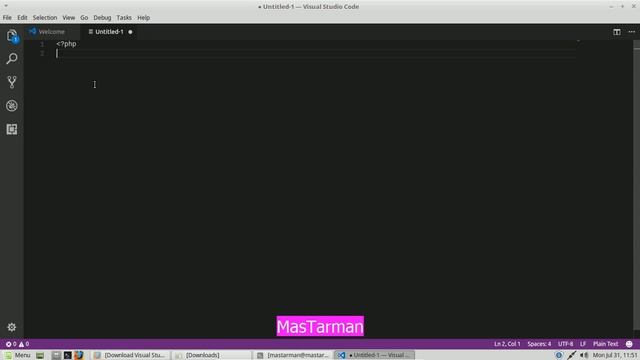Change encoding via UTF-8 indicator
The width and height of the screenshot is (640, 360).
[565, 344]
